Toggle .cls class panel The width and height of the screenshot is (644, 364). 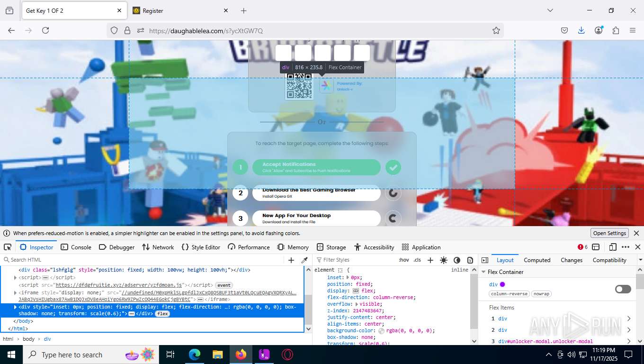[417, 260]
